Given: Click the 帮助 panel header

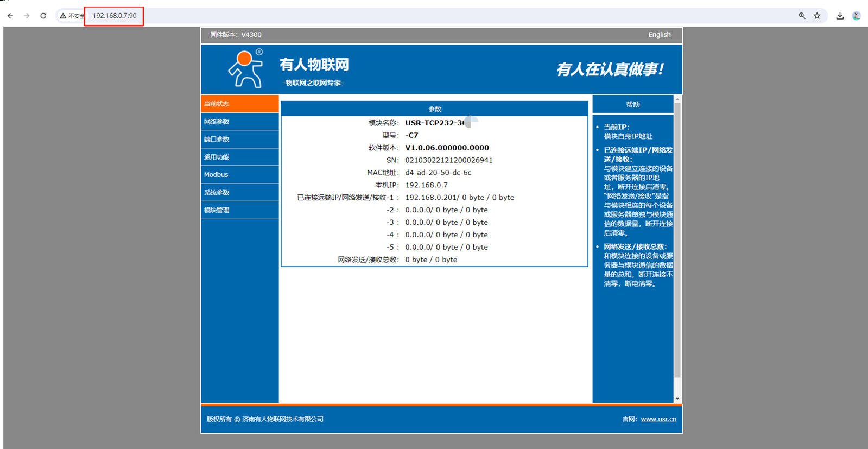Looking at the screenshot, I should tap(633, 104).
